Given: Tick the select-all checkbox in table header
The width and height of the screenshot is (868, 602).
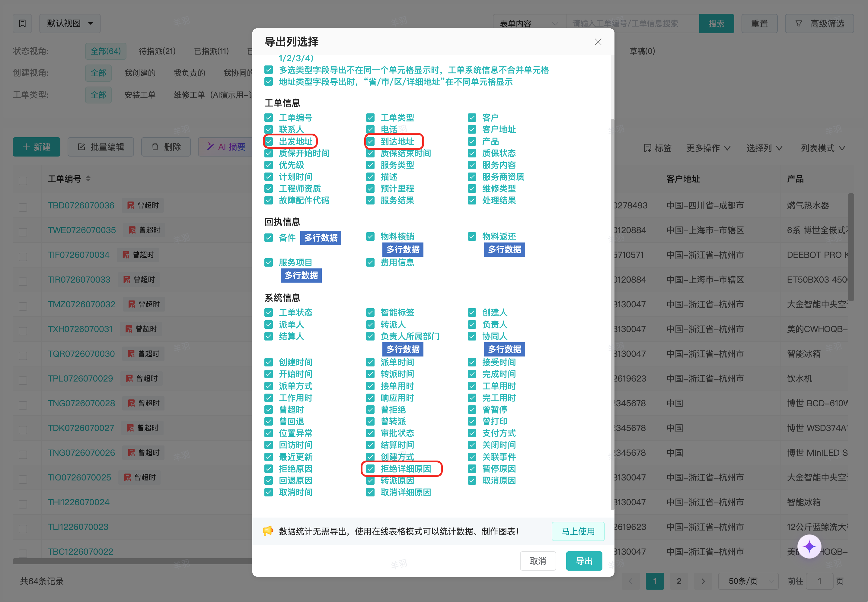Looking at the screenshot, I should (23, 181).
